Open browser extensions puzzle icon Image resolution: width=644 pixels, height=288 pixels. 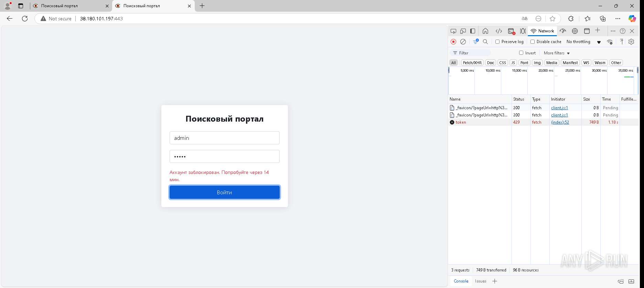coord(571,19)
